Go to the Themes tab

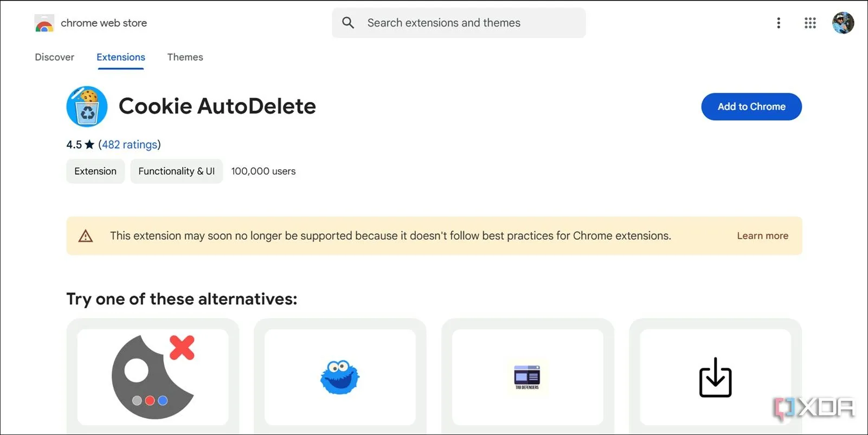coord(185,57)
